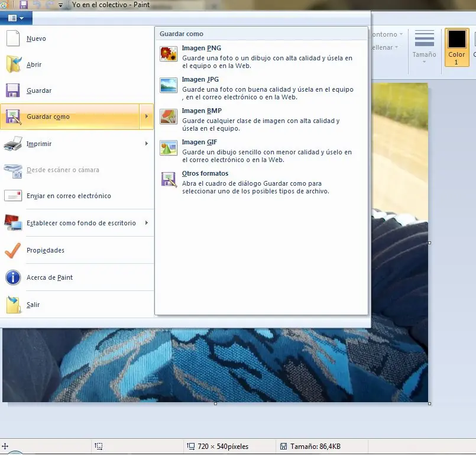Click the Nuevo blank page icon
Screen dimensions: 476x456
tap(13, 38)
